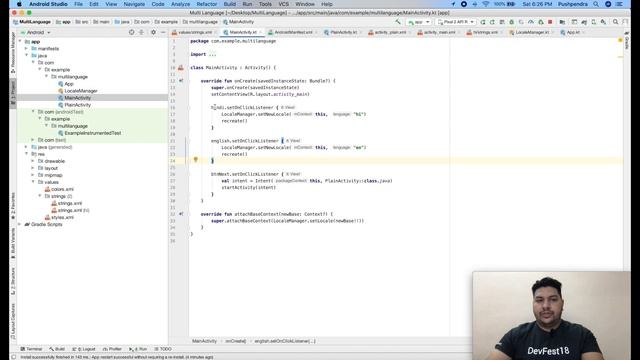Image resolution: width=640 pixels, height=360 pixels.
Task: Click the Make Project hammer icon
Action: (398, 22)
